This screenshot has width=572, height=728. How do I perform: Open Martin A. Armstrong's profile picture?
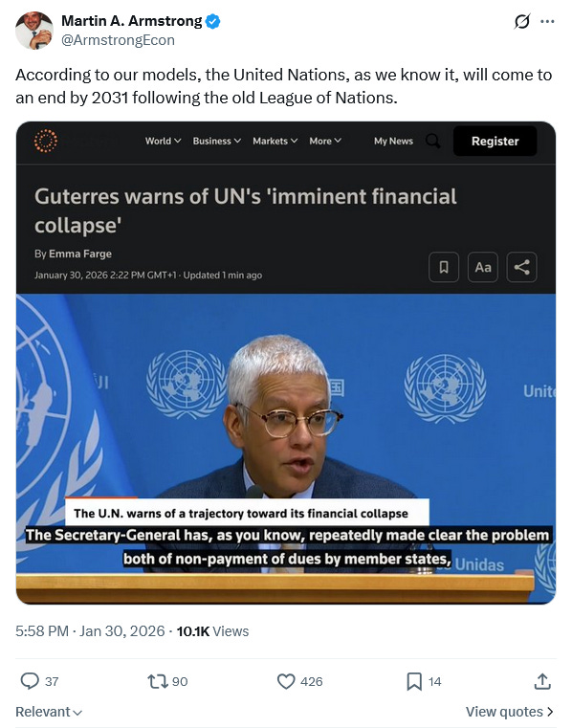tap(34, 31)
